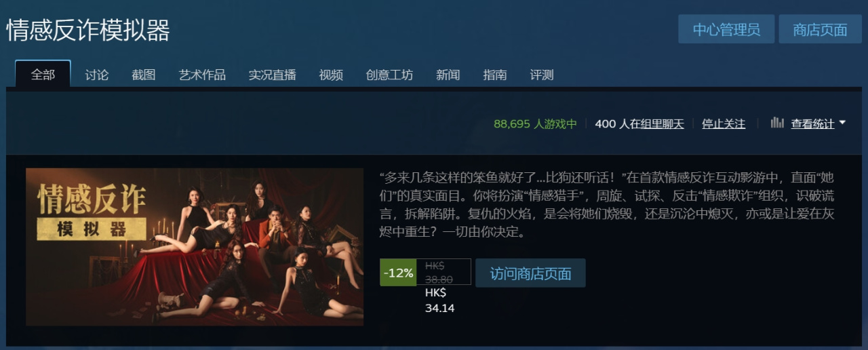Switch to the 评测 tab
This screenshot has width=868, height=350.
point(542,75)
